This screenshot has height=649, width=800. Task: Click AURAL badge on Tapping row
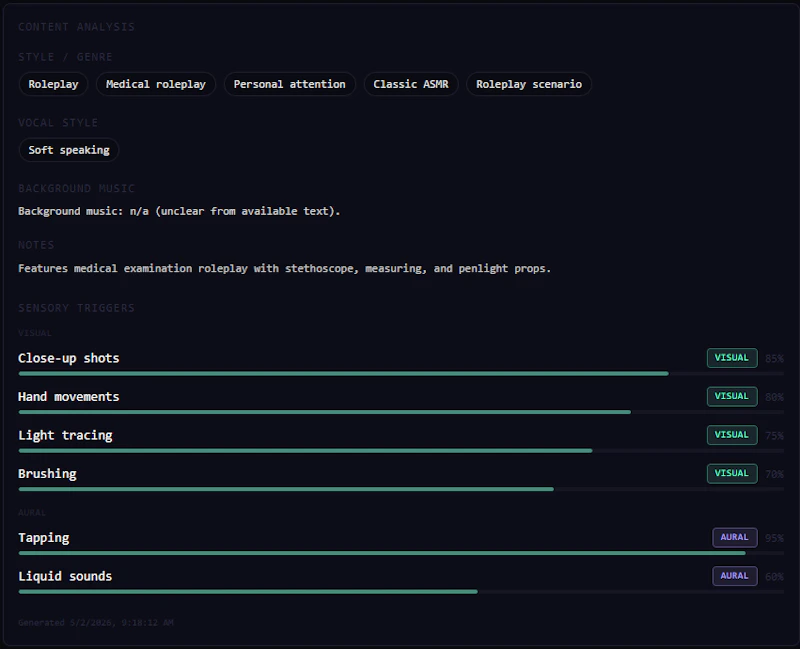coord(735,537)
